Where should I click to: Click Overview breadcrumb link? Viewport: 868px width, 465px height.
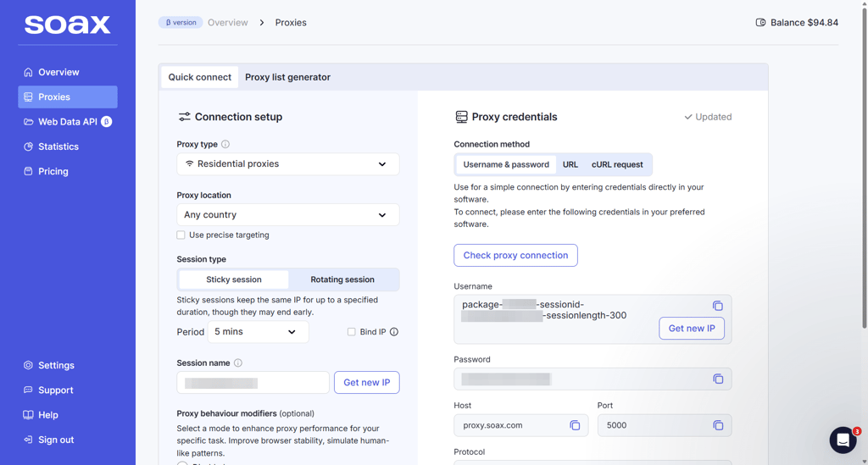click(227, 23)
